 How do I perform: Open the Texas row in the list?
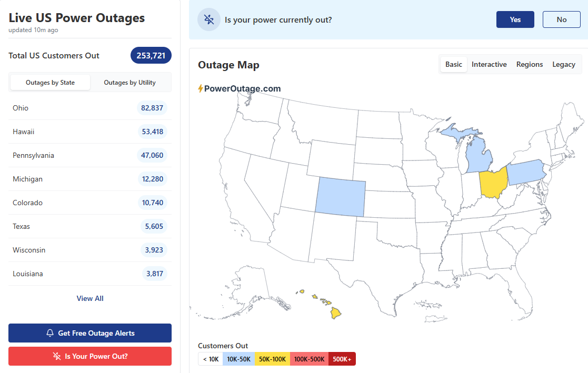(90, 226)
